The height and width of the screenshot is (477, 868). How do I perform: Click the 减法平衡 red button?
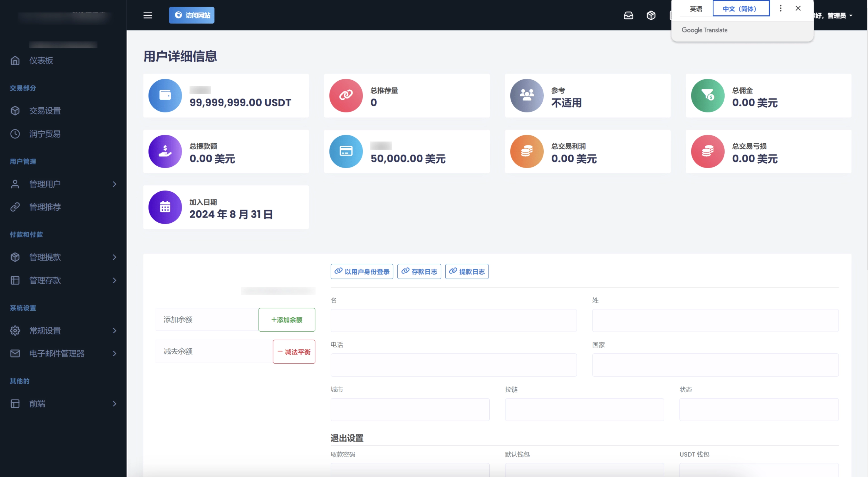point(294,351)
